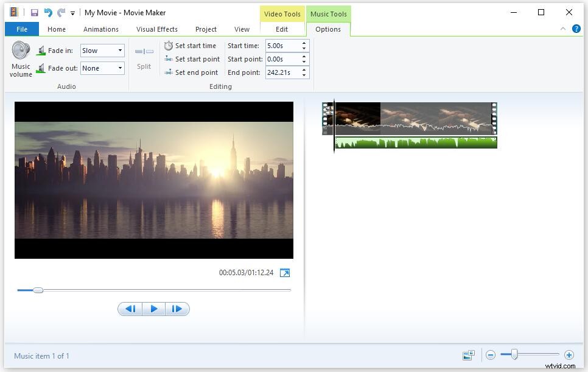The image size is (588, 372).
Task: Switch to the Home tab
Action: point(57,29)
